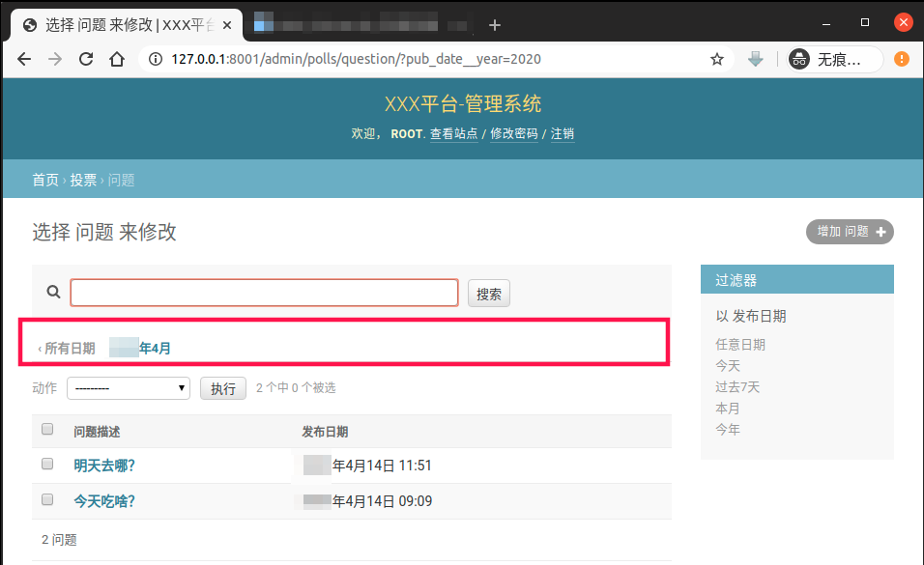Toggle the select-all questions checkbox
This screenshot has height=565, width=924.
(47, 430)
